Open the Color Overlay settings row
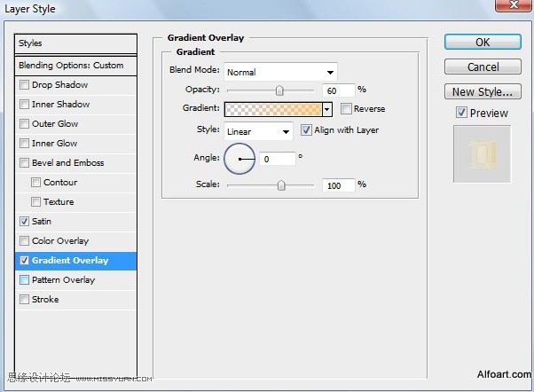 76,240
